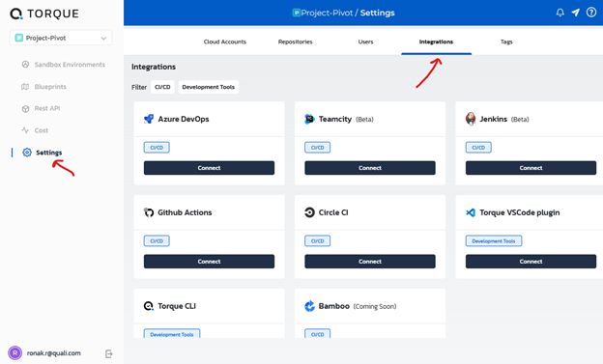This screenshot has height=364, width=603.
Task: Switch to the Tags tab
Action: click(x=506, y=42)
